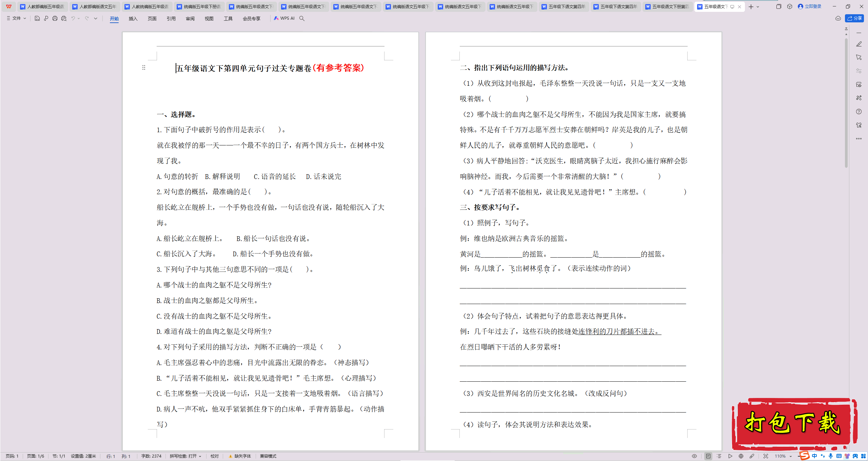Click the three-dots more icon in sidebar
The image size is (868, 461).
pos(859,139)
